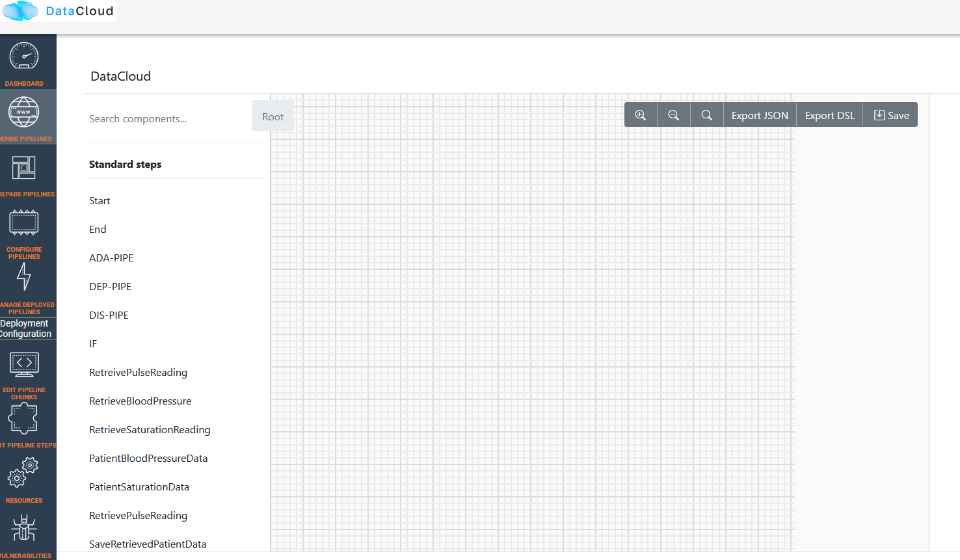Open the Edit Pipeline Steps puzzle icon
The image size is (960, 560).
[23, 418]
